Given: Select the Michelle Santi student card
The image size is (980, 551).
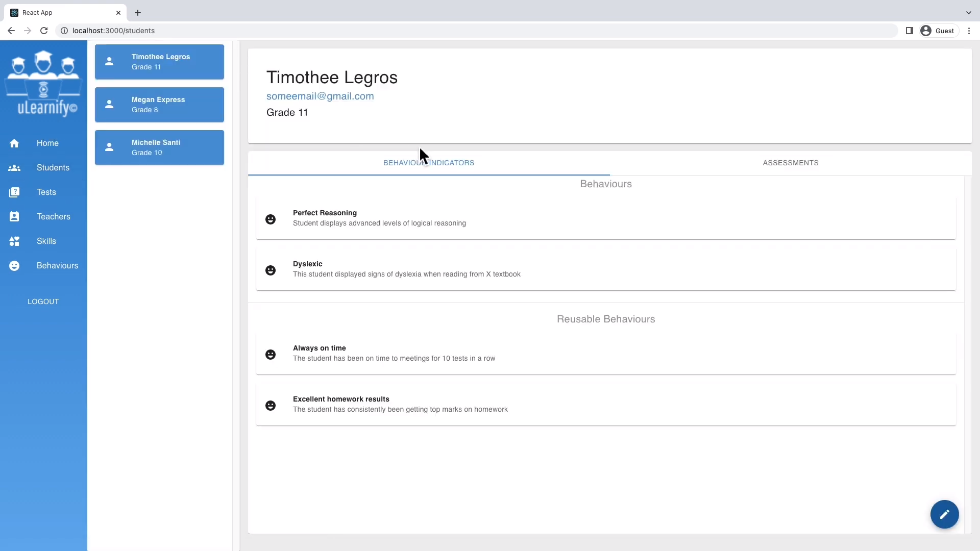Looking at the screenshot, I should [x=159, y=147].
